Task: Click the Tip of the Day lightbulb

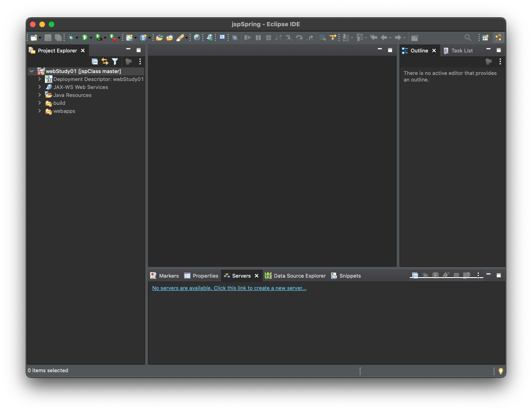Action: point(501,371)
